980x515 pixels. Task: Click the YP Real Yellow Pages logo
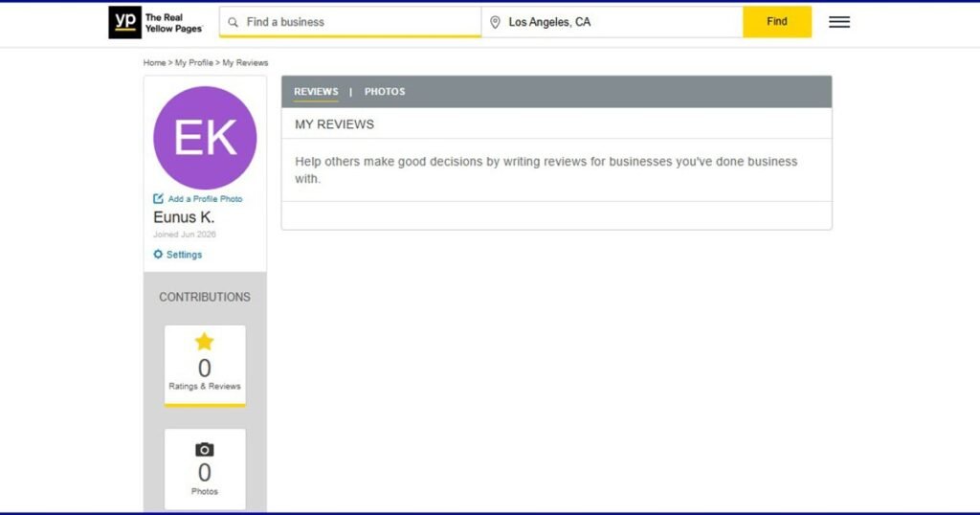pos(156,23)
